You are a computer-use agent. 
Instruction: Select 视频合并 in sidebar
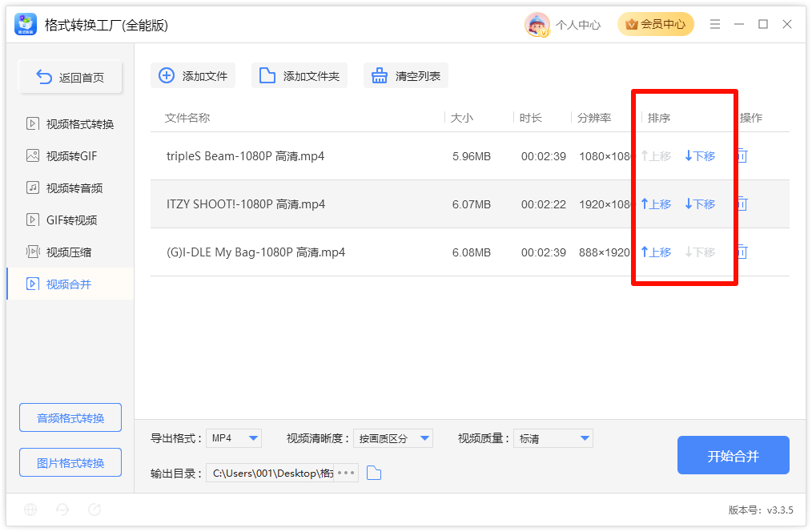point(70,284)
